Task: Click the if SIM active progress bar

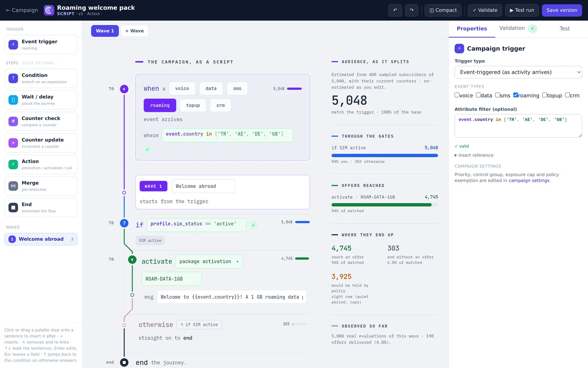Action: coord(385,156)
